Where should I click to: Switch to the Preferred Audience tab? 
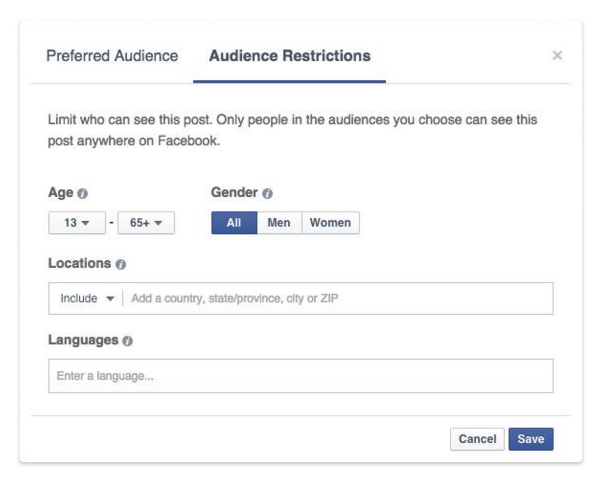tap(112, 56)
